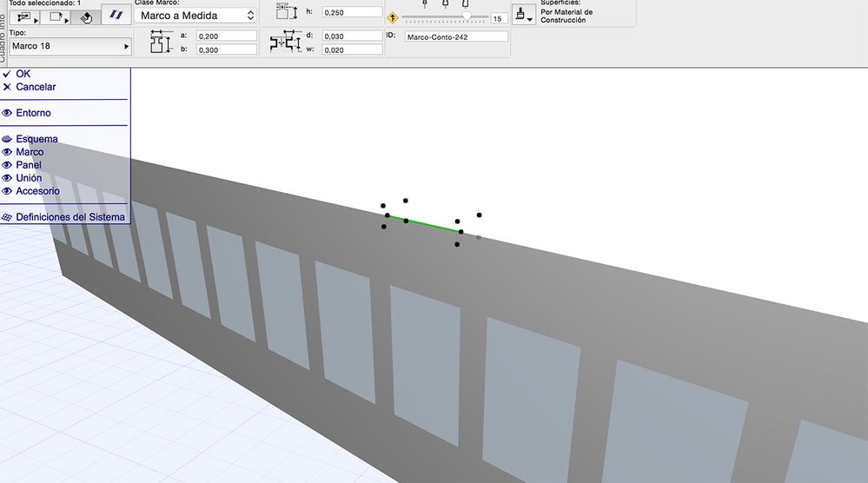Click the b: field with 0,300
Viewport: 868px width, 483px height.
227,50
